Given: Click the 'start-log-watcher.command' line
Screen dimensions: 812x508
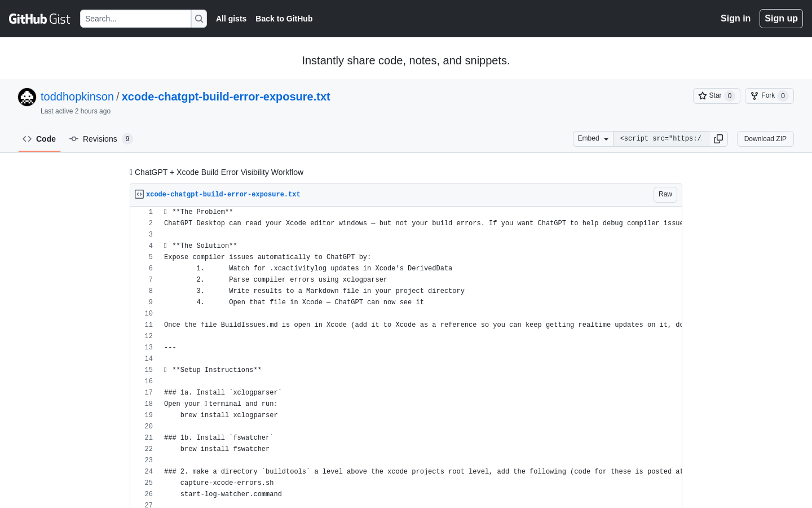Looking at the screenshot, I should (231, 494).
